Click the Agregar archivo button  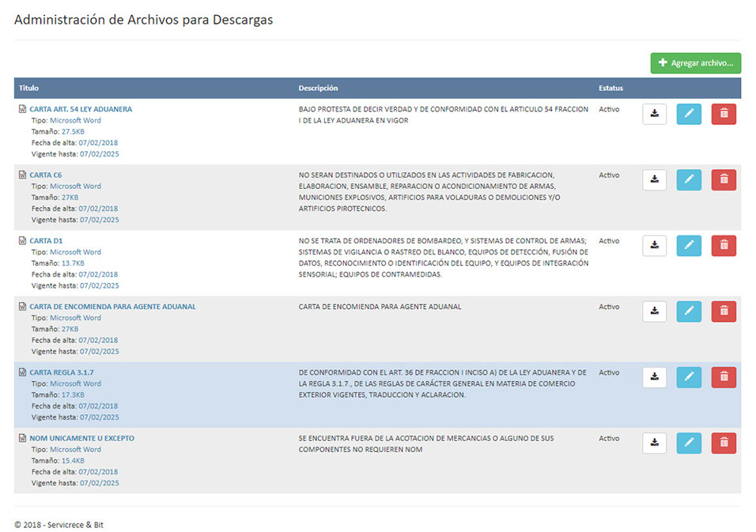pyautogui.click(x=696, y=63)
